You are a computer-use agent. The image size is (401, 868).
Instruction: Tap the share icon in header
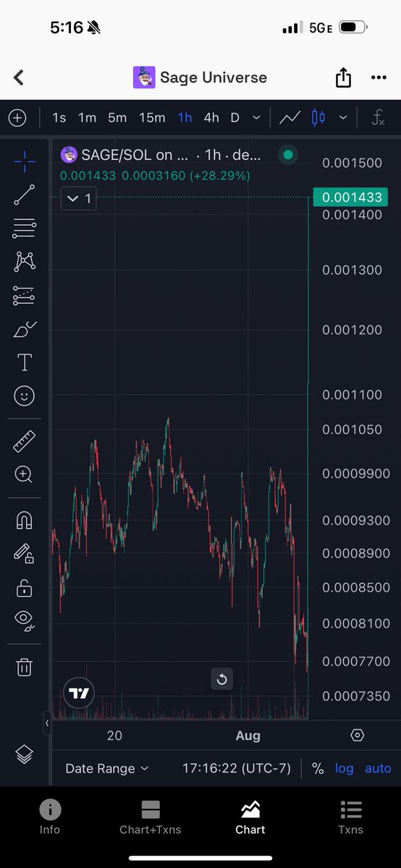point(343,77)
